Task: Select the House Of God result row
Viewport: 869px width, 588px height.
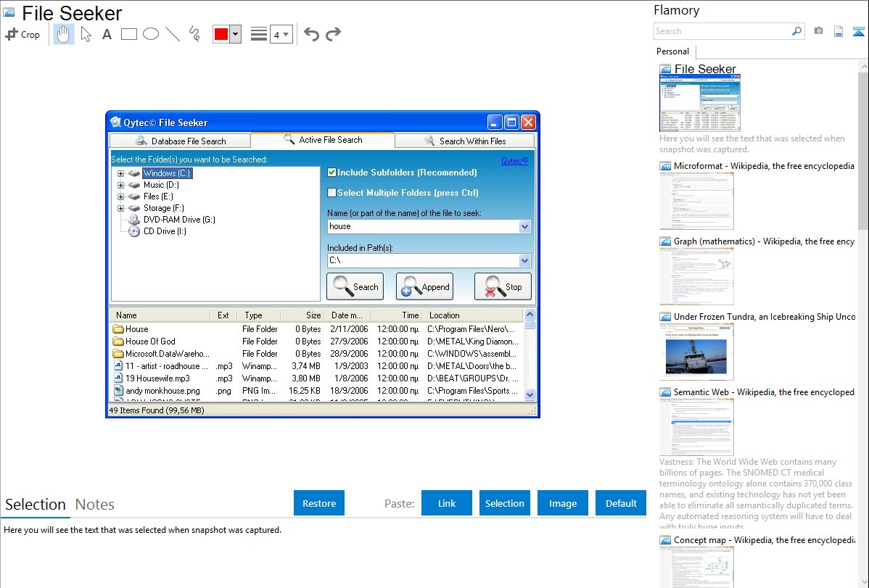Action: tap(316, 341)
